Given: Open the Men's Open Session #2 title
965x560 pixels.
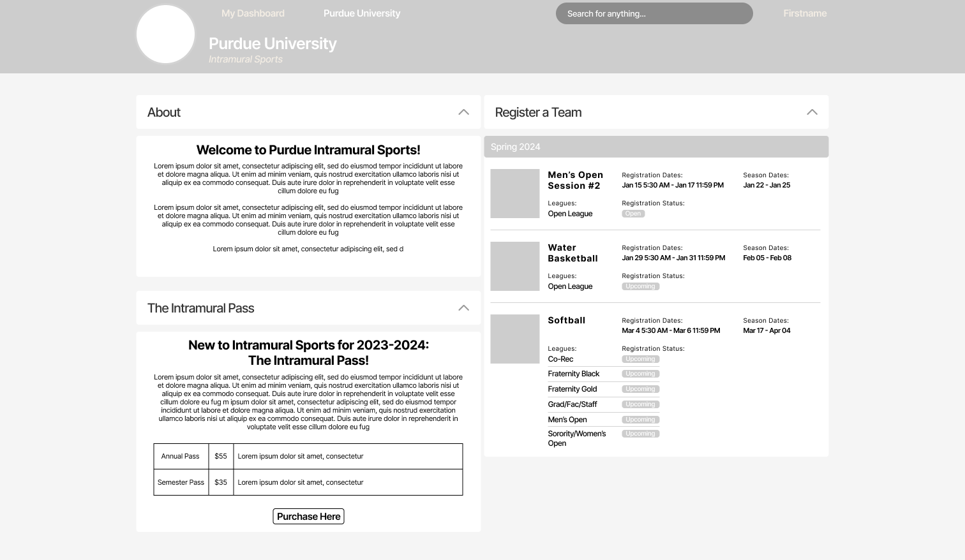Looking at the screenshot, I should click(575, 181).
